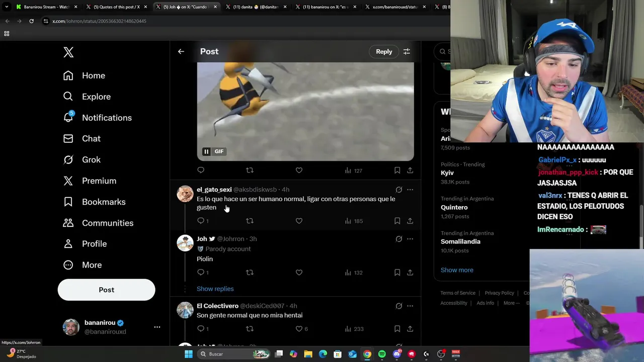Viewport: 644px width, 362px height.
Task: Open the Kyiv trending topic
Action: pyautogui.click(x=447, y=173)
